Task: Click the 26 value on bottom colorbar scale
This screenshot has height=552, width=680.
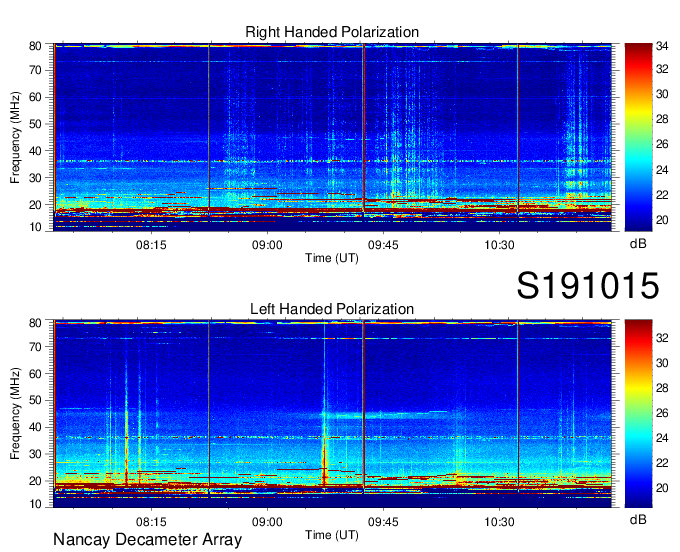Action: pos(662,413)
